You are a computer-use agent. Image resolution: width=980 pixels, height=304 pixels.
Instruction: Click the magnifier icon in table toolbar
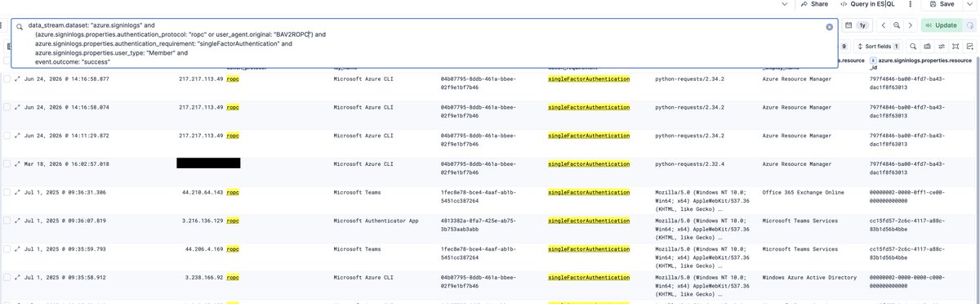coord(913,47)
